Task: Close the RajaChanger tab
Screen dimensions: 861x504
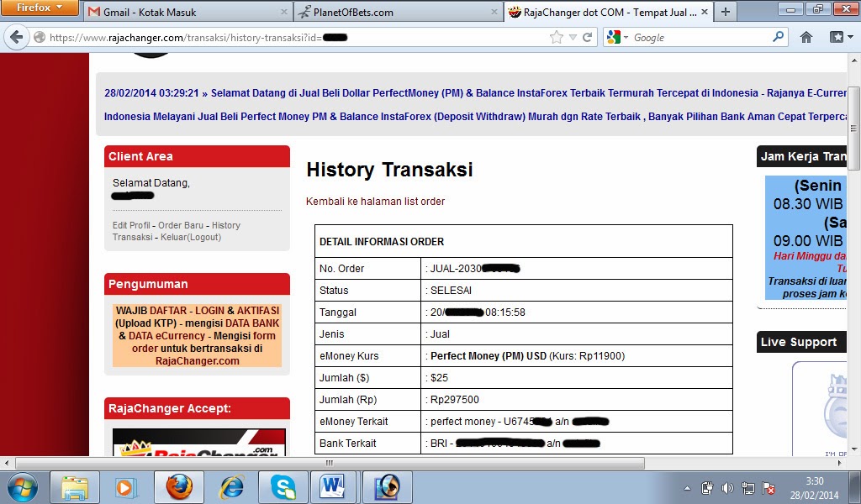Action: [705, 12]
